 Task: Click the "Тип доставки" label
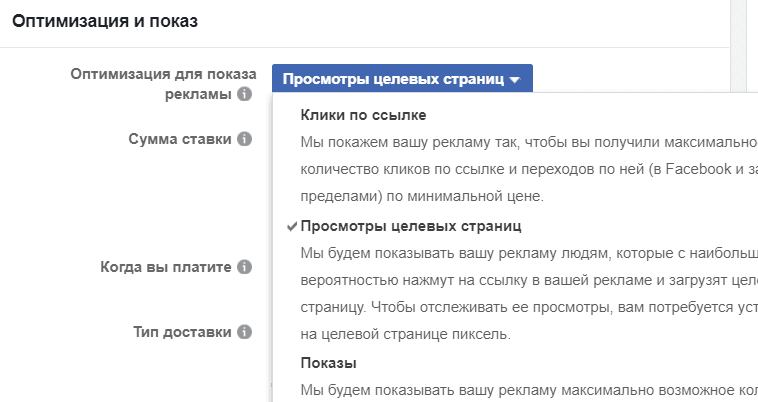tap(184, 332)
